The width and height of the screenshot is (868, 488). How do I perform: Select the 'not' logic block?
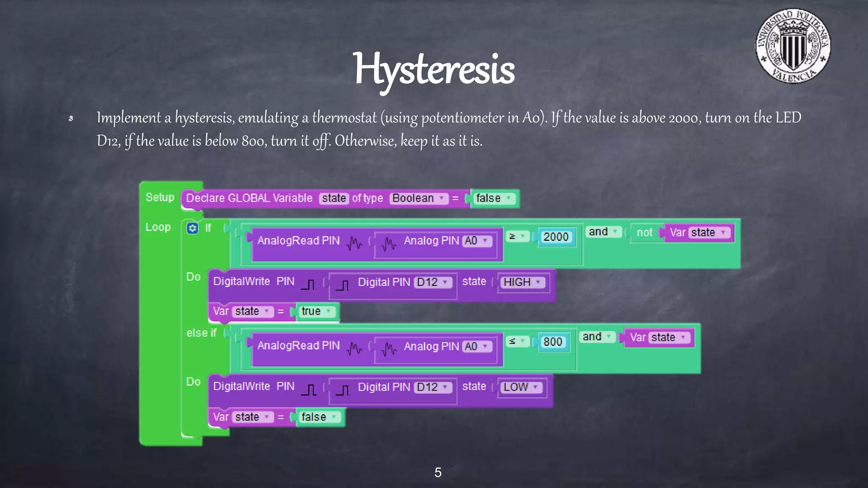644,233
